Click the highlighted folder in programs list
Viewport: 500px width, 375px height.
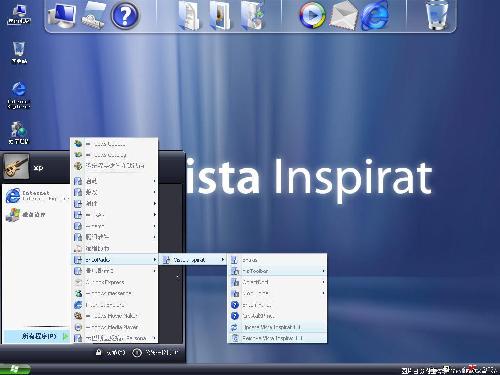point(115,260)
